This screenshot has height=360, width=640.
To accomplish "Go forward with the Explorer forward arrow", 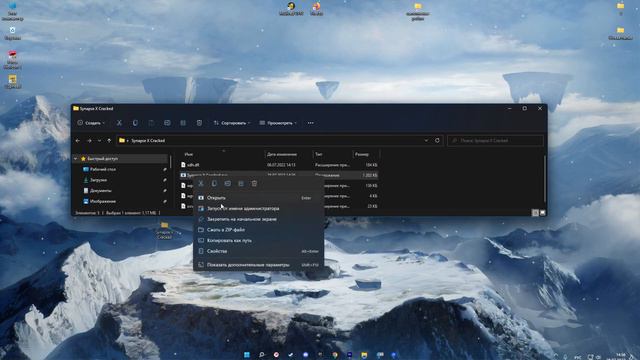I will click(x=89, y=140).
